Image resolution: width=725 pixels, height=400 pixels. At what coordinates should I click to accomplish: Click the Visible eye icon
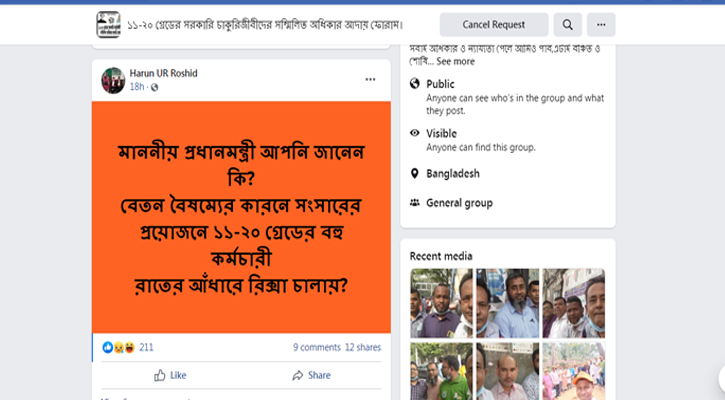[415, 133]
